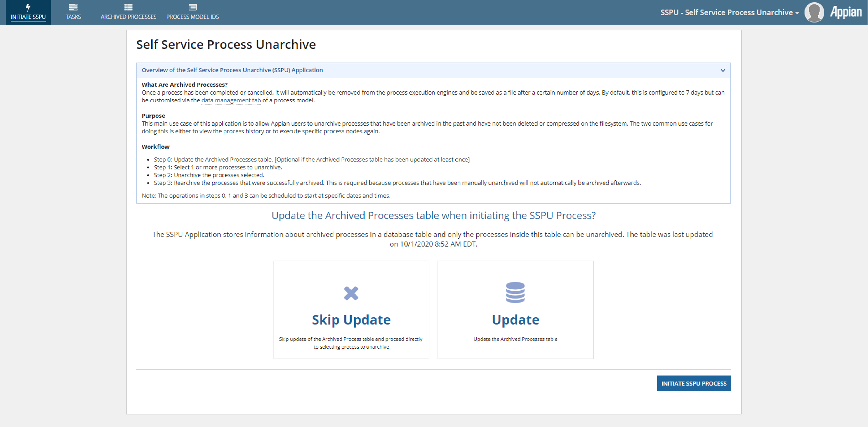
Task: Click the Tasks list icon
Action: (73, 7)
